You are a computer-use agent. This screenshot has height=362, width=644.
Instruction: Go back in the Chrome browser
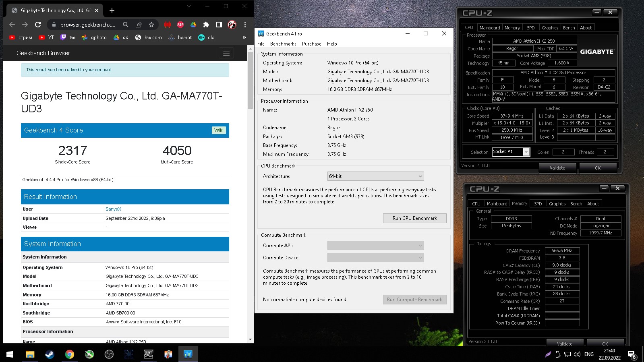coord(12,25)
